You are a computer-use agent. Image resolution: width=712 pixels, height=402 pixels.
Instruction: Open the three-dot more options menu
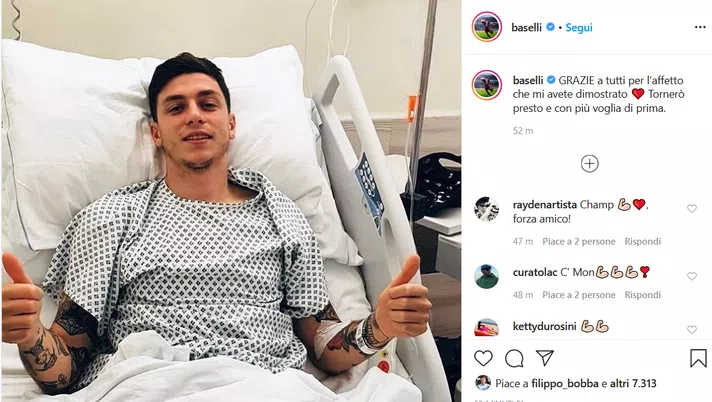click(x=700, y=27)
